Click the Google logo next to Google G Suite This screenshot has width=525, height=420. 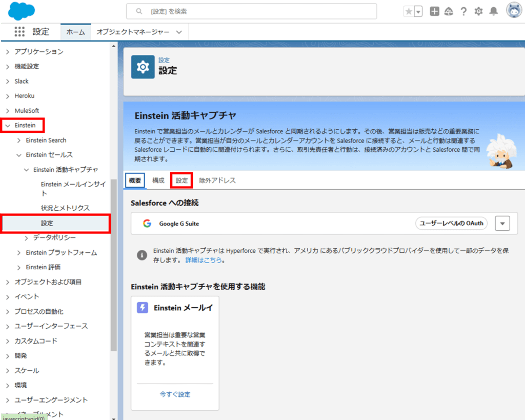point(147,223)
